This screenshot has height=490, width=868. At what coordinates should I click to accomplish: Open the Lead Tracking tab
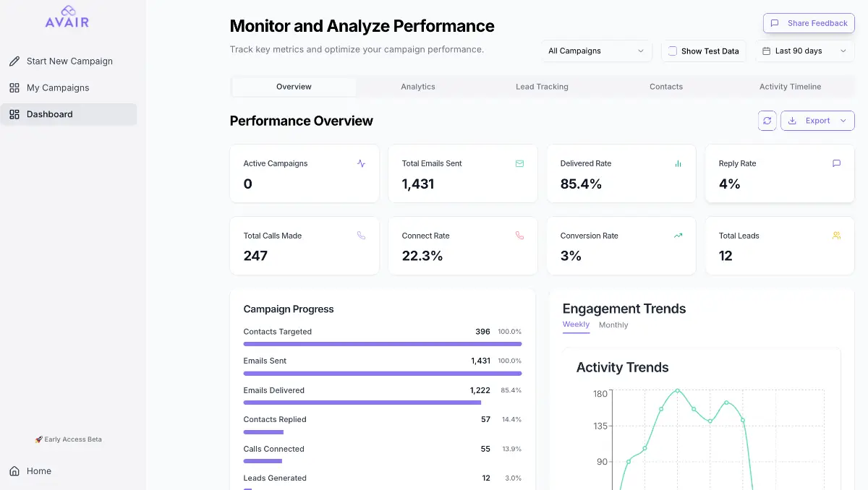[542, 87]
